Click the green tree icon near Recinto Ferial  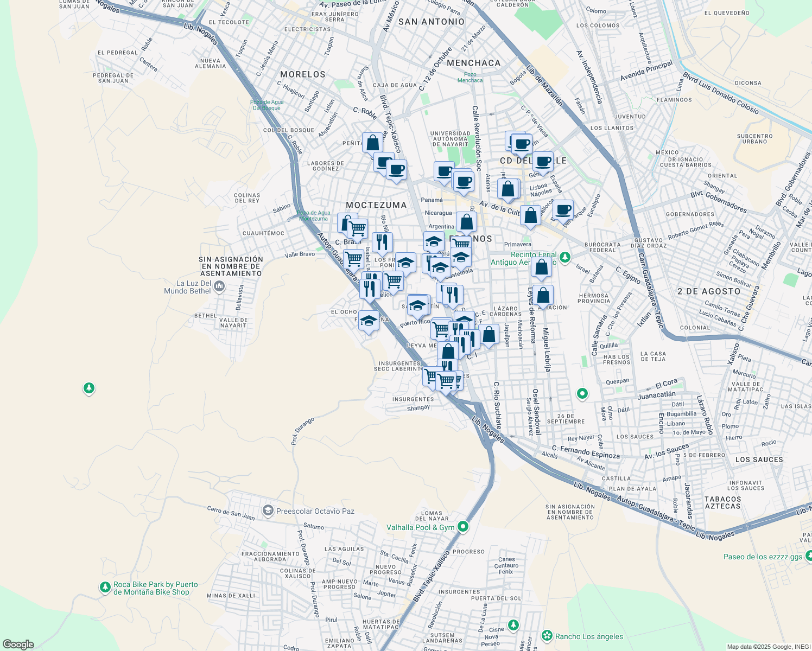[564, 257]
